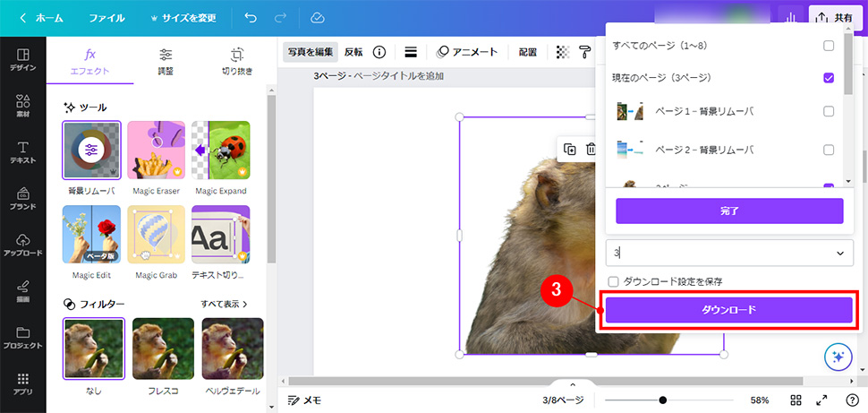Click the undo arrow icon
868x413 pixels.
click(x=251, y=18)
